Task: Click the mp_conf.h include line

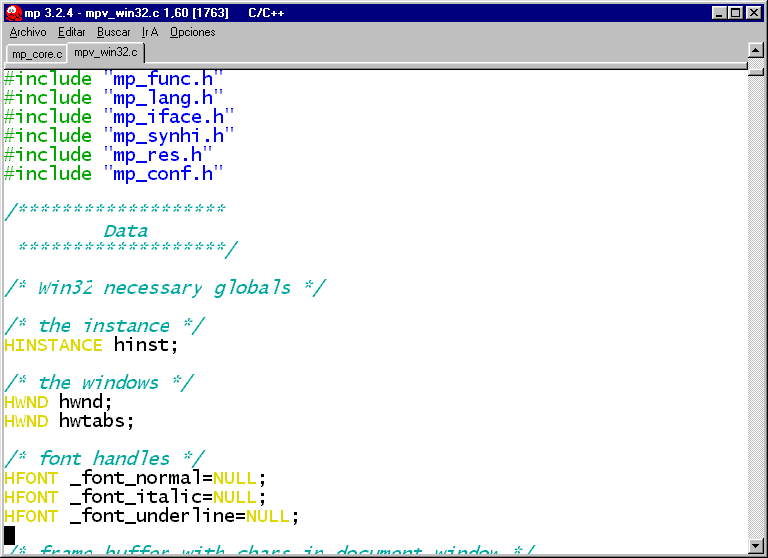Action: (112, 174)
